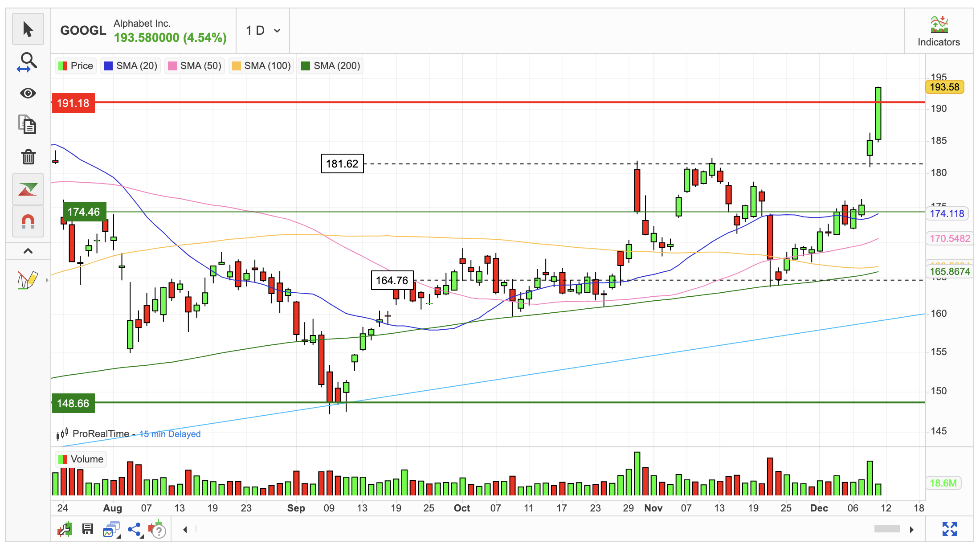The width and height of the screenshot is (980, 548).
Task: Select the red 191.18 resistance line label
Action: [x=73, y=103]
